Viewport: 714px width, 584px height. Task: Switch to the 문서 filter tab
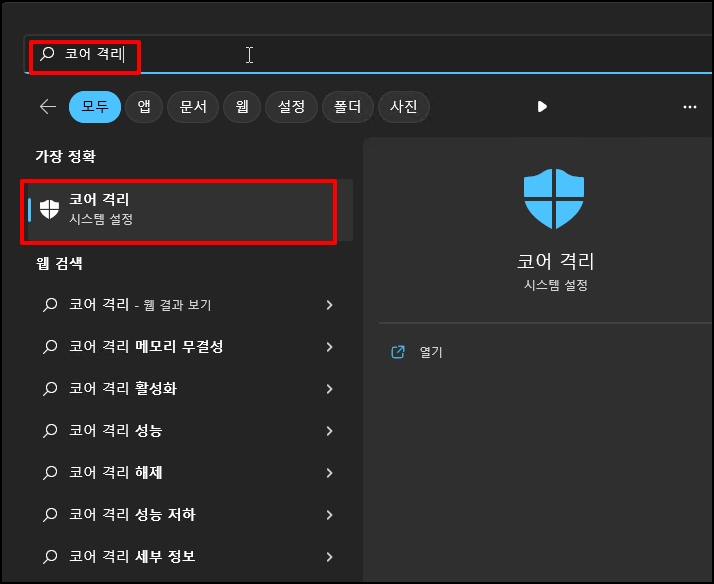click(x=193, y=107)
